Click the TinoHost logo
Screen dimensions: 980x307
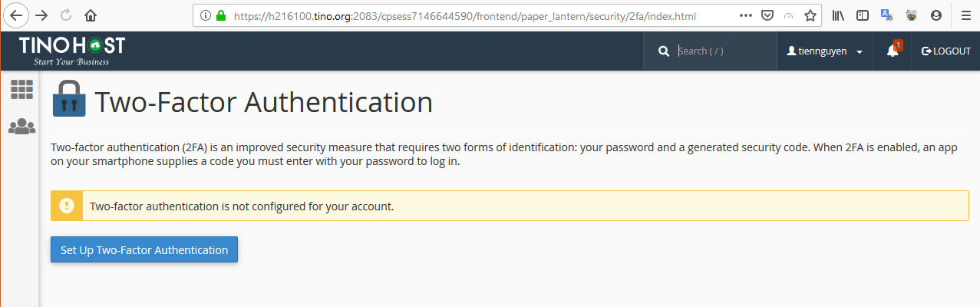(x=72, y=51)
